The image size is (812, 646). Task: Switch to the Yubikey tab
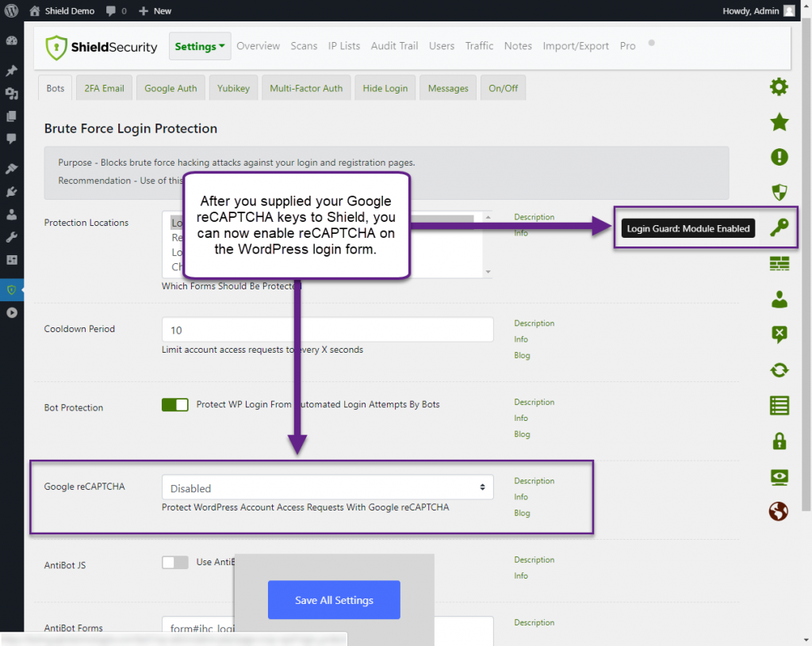233,88
